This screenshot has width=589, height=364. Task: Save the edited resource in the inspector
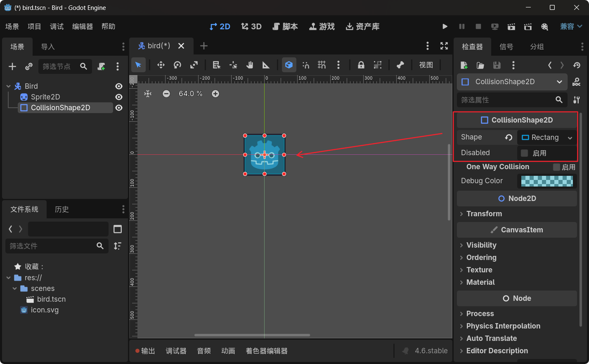497,65
